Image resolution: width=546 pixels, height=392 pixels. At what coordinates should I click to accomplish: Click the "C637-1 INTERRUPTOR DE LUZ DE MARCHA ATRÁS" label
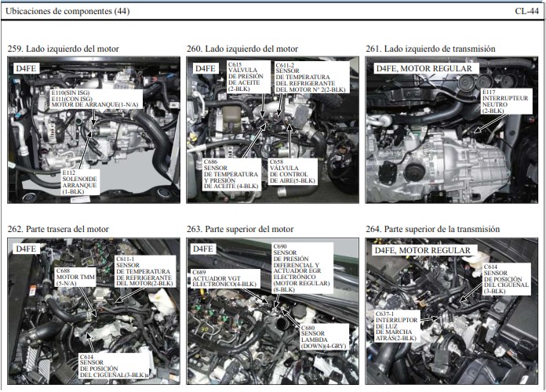click(x=396, y=326)
